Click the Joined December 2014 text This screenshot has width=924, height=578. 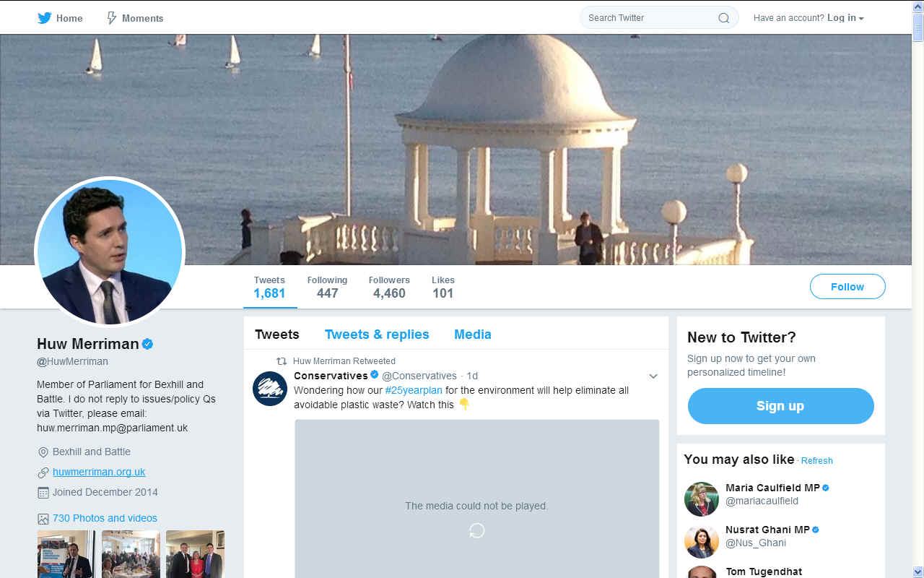(x=105, y=492)
